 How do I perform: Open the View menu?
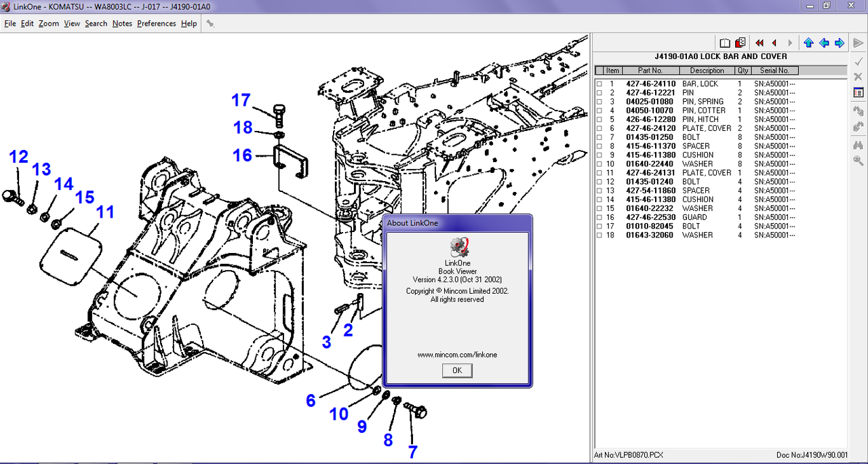(72, 23)
